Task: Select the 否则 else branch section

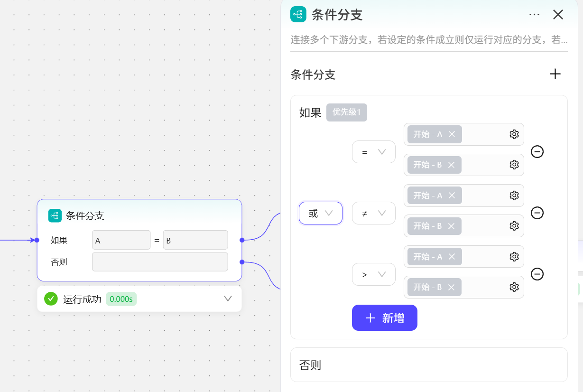Action: [x=428, y=365]
